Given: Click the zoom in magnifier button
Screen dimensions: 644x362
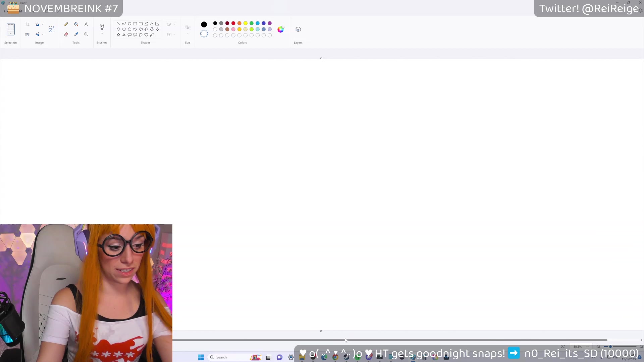Looking at the screenshot, I should click(x=641, y=347).
